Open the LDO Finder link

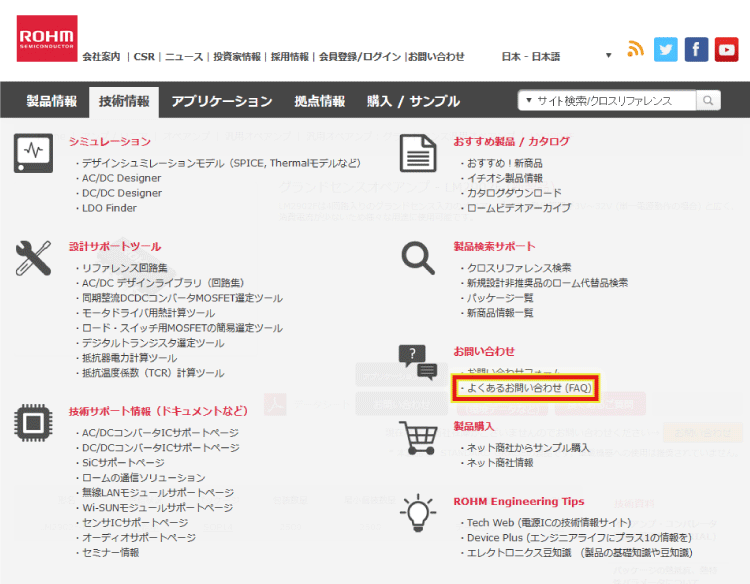[109, 208]
